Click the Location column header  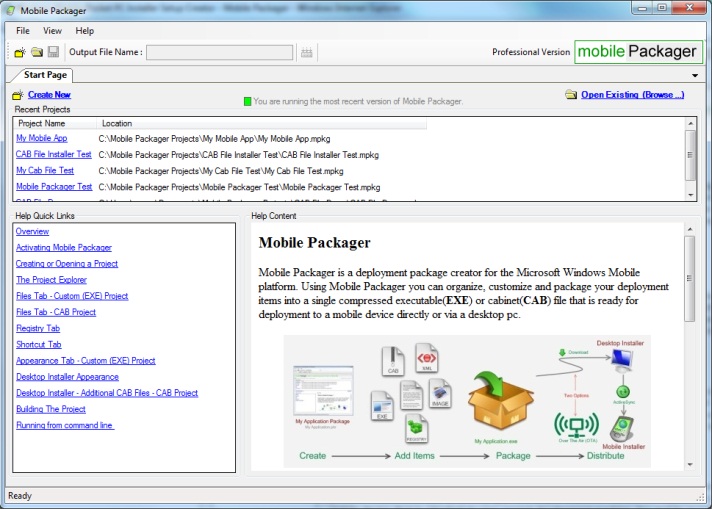coord(261,124)
